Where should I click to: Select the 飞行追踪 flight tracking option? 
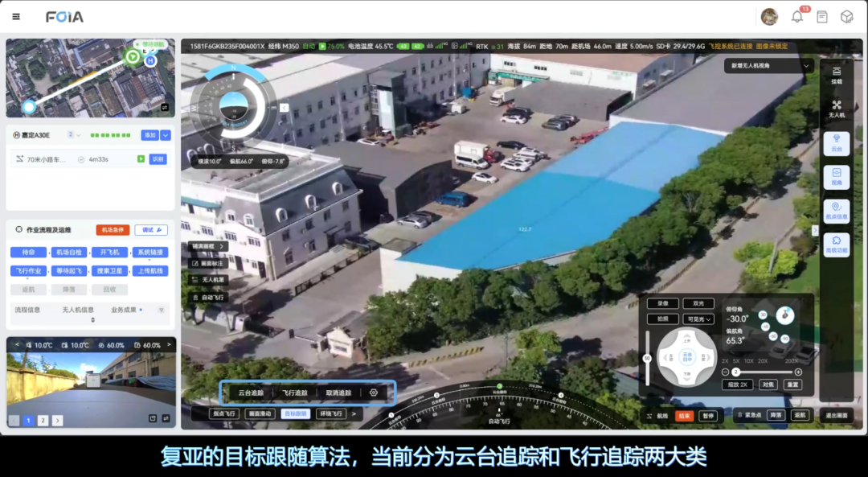tap(295, 393)
